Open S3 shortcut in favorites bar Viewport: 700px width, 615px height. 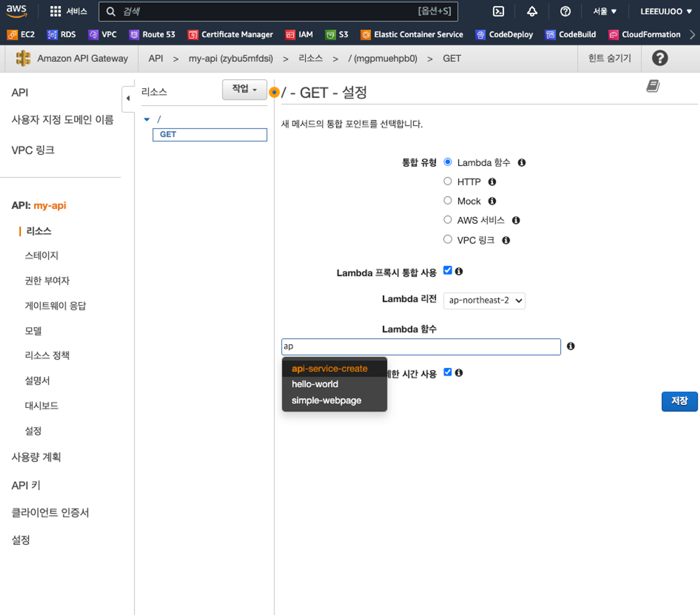pos(337,34)
